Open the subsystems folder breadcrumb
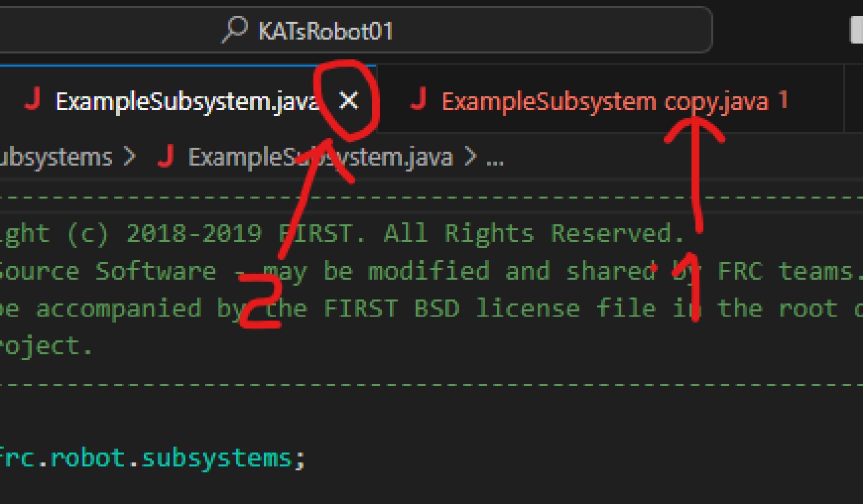The height and width of the screenshot is (504, 863). 56,158
